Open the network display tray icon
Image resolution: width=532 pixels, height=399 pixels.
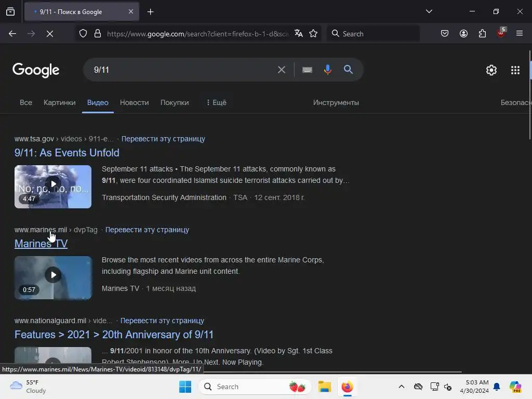434,387
